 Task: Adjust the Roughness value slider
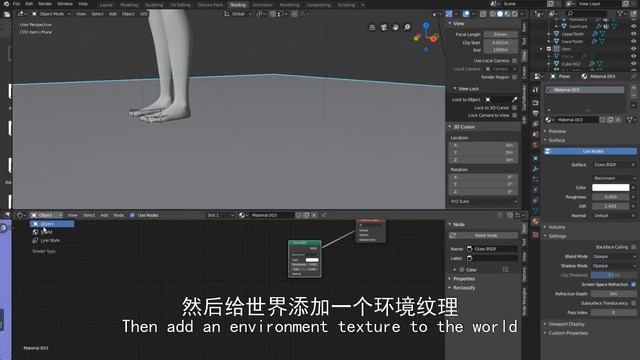point(611,197)
